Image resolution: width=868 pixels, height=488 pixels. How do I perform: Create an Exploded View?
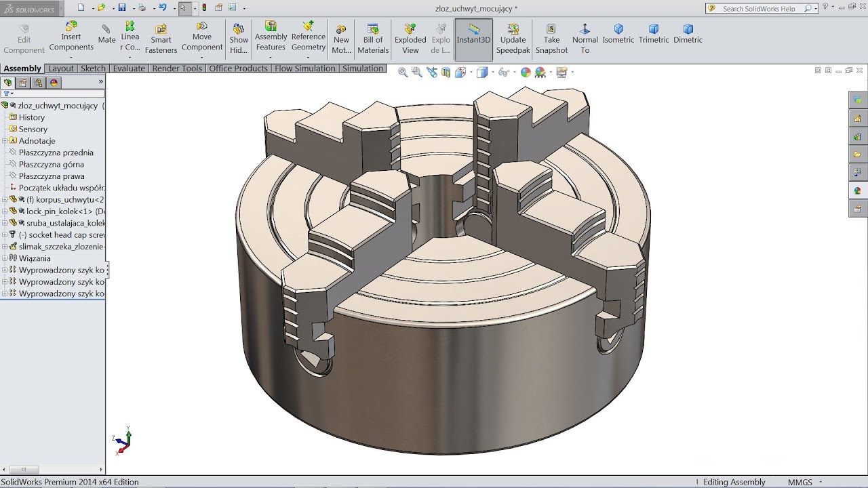point(410,39)
